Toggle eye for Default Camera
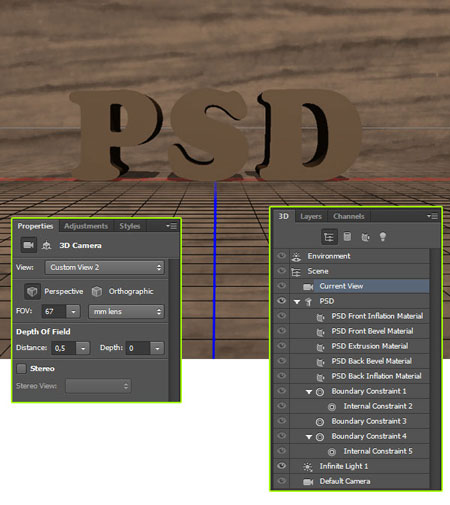This screenshot has height=505, width=450. pos(281,481)
